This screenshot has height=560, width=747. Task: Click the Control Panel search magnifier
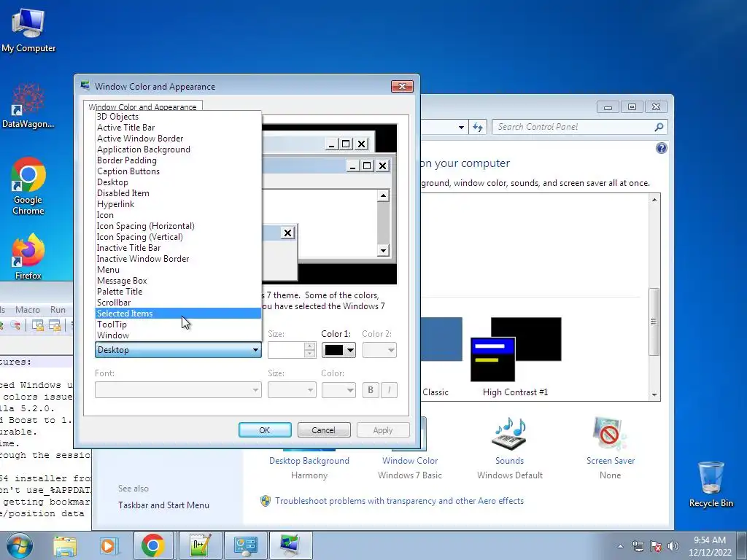click(x=659, y=127)
